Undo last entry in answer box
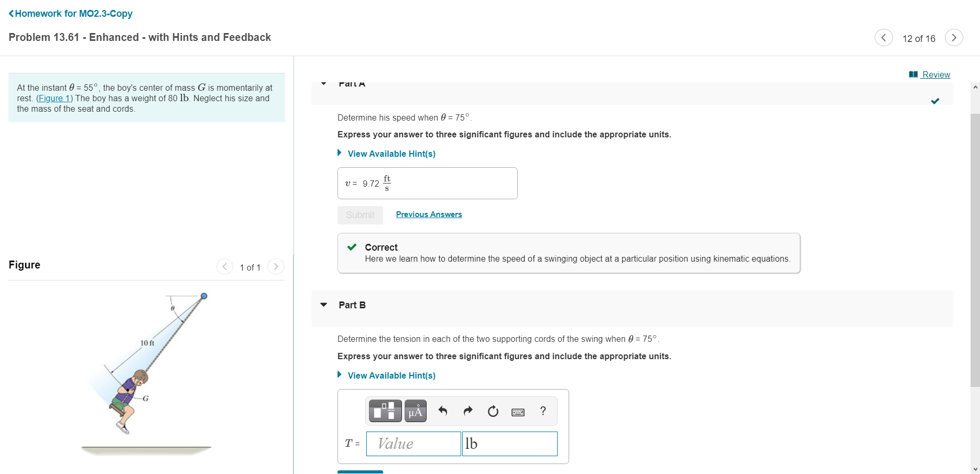 click(x=443, y=411)
